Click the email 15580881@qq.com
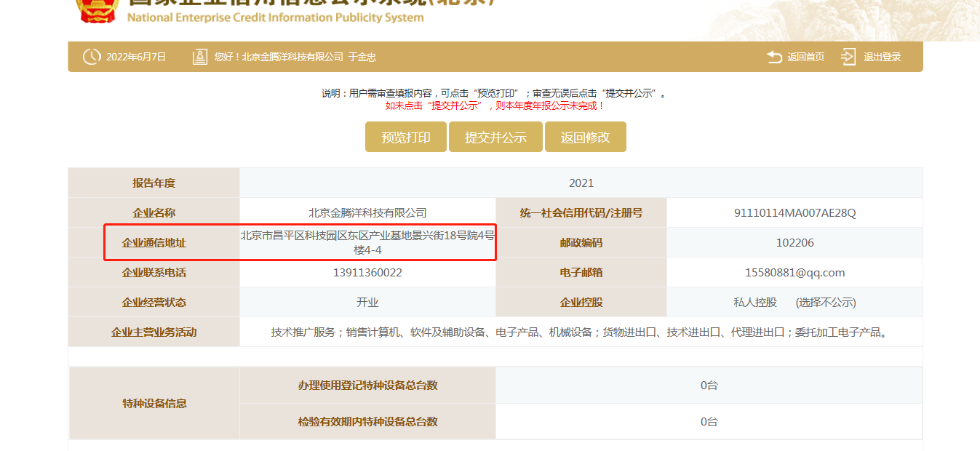This screenshot has width=980, height=451. pos(795,273)
